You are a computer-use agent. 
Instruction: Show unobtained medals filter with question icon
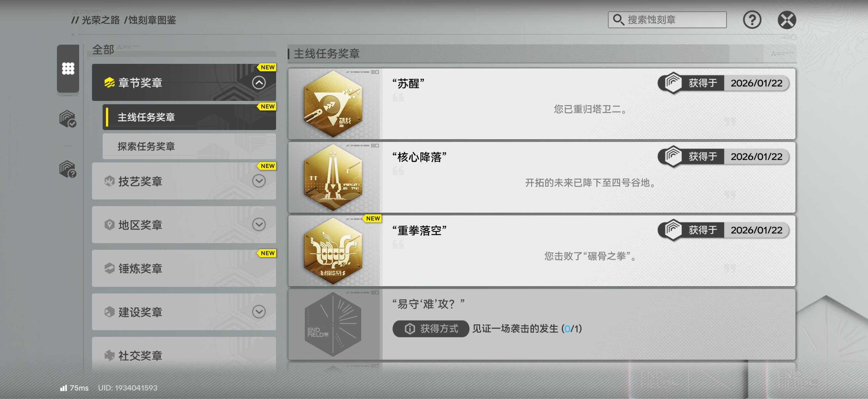click(x=68, y=169)
